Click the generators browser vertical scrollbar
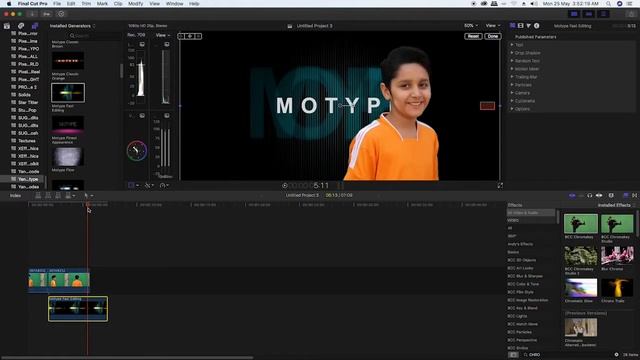This screenshot has height=360, width=640. coord(121,70)
